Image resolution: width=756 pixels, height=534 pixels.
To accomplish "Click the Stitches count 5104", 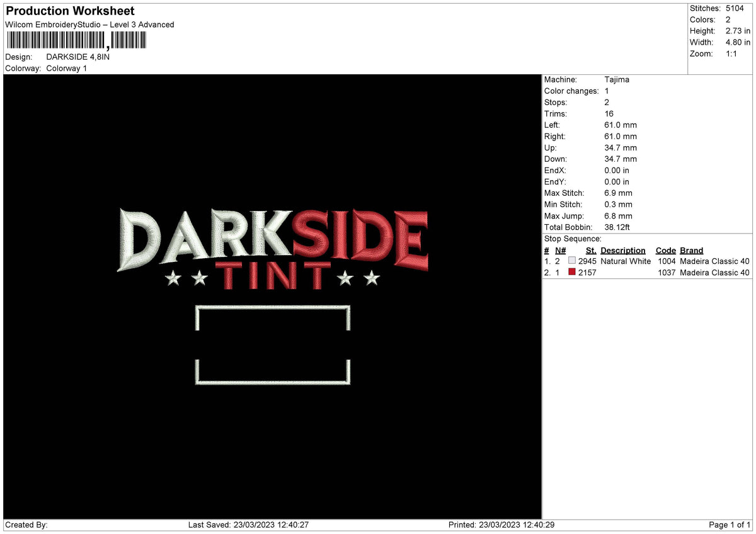I will coord(735,8).
